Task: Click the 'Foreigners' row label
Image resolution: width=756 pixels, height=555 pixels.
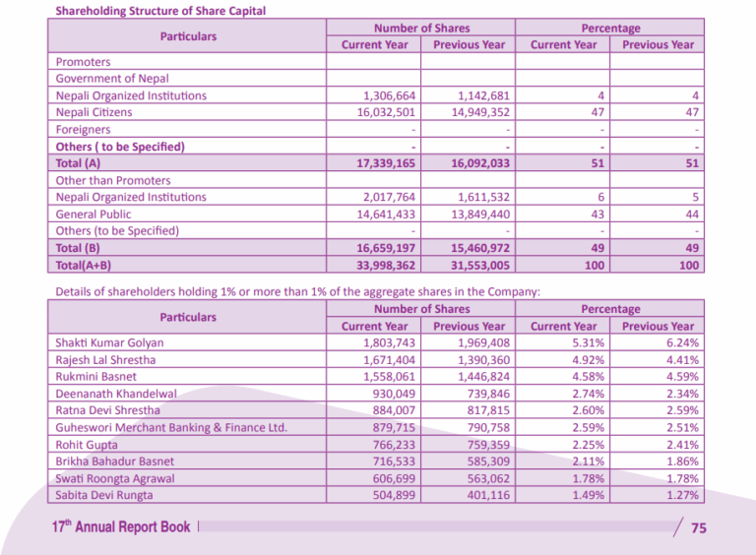Action: click(x=84, y=130)
